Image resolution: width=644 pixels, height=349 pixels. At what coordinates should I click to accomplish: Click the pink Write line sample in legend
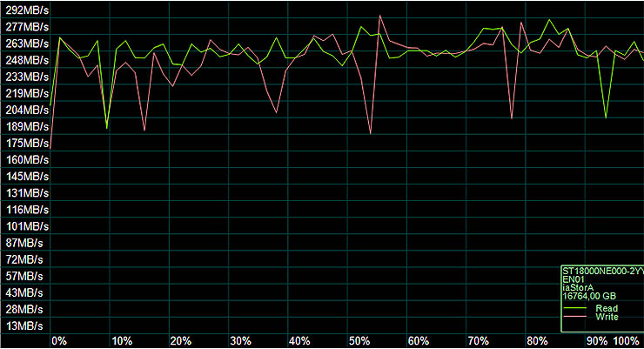pos(575,317)
